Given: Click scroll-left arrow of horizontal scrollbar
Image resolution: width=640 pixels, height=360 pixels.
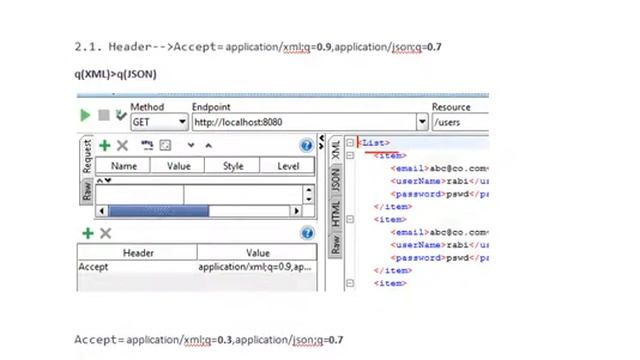Looking at the screenshot, I should click(102, 211).
